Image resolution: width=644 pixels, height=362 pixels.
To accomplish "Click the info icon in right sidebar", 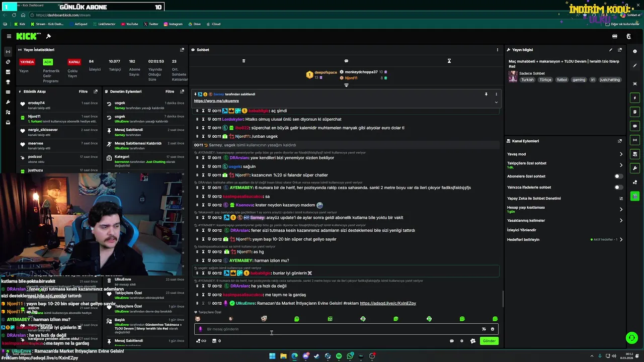I will pos(635,51).
